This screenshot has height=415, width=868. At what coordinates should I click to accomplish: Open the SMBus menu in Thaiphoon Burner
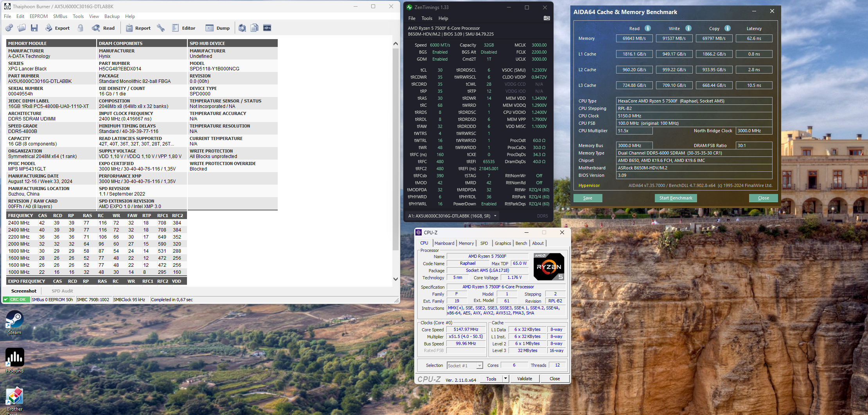point(60,16)
